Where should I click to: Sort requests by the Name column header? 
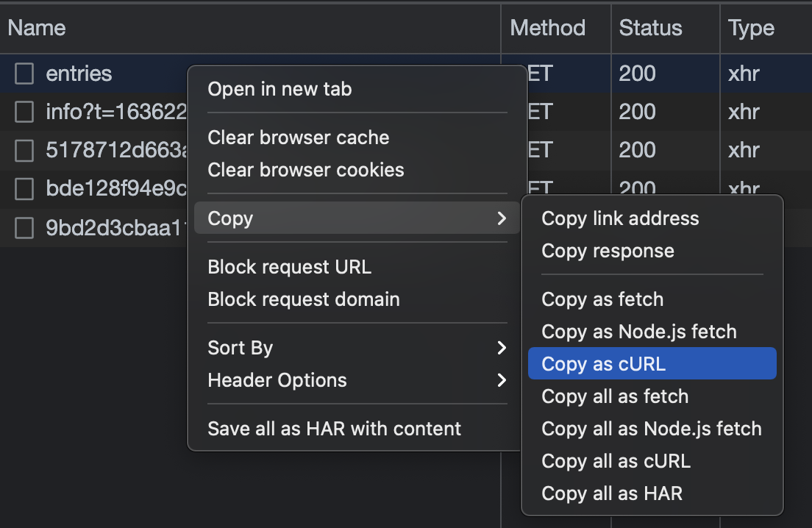pos(37,28)
